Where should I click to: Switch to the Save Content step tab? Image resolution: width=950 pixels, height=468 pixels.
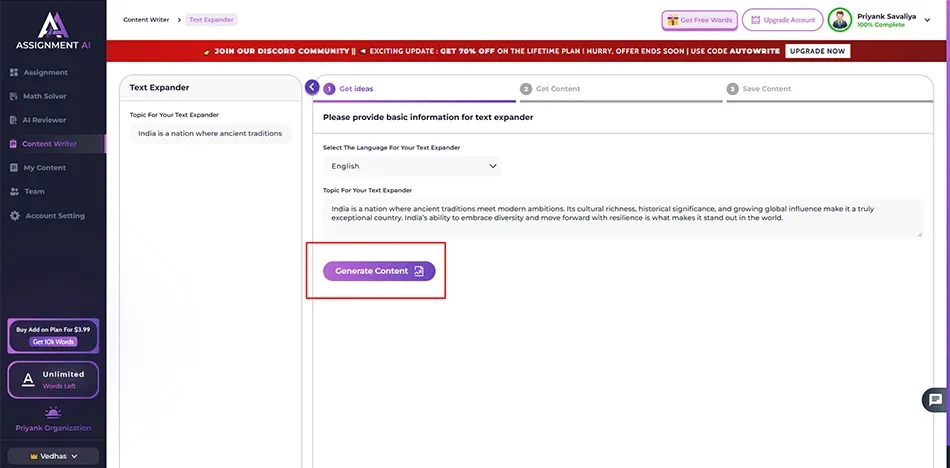coord(766,89)
